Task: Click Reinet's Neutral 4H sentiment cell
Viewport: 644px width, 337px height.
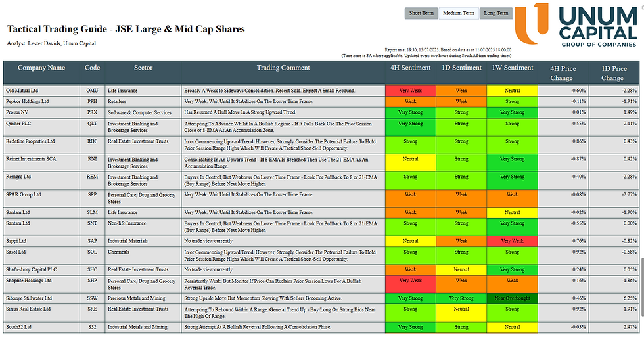Action: tap(410, 162)
